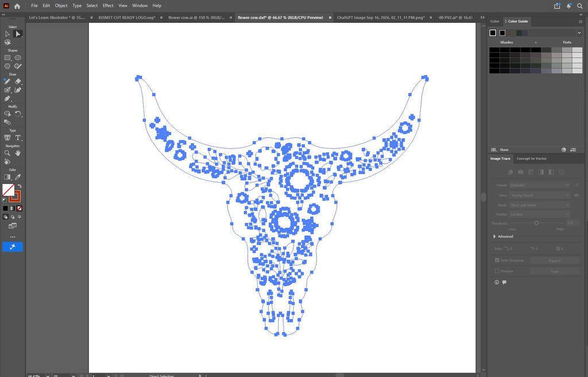Choose the Polygon shape tool
Screen dimensions: 588x377
pyautogui.click(x=7, y=66)
